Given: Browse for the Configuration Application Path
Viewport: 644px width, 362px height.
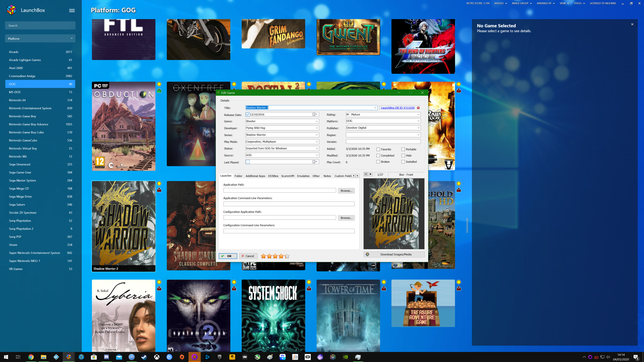Looking at the screenshot, I should tap(346, 218).
